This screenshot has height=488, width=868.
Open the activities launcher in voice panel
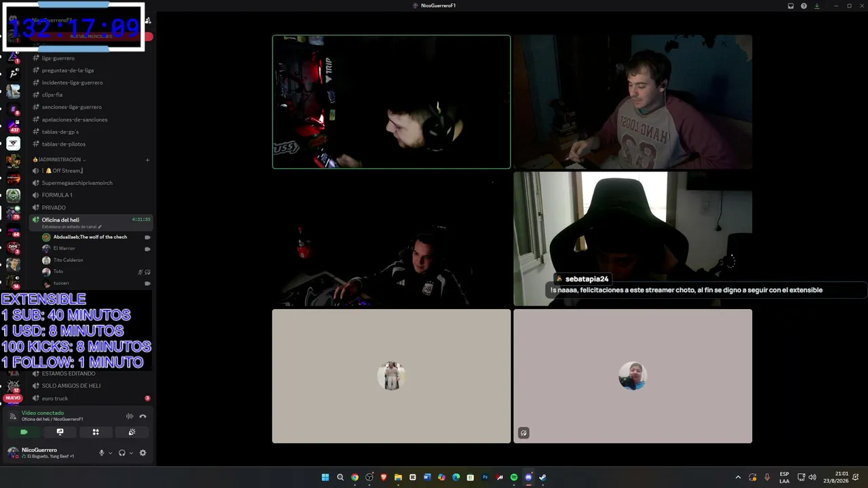[96, 432]
